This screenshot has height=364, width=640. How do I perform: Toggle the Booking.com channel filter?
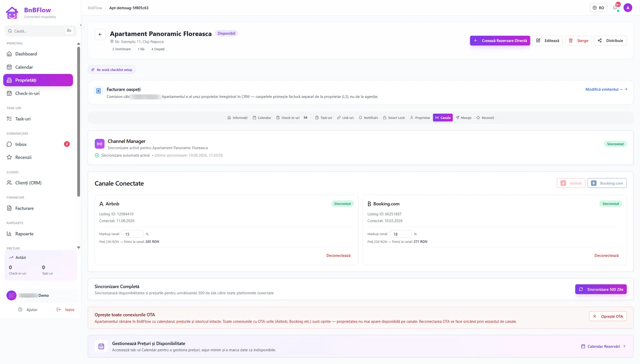tap(607, 183)
